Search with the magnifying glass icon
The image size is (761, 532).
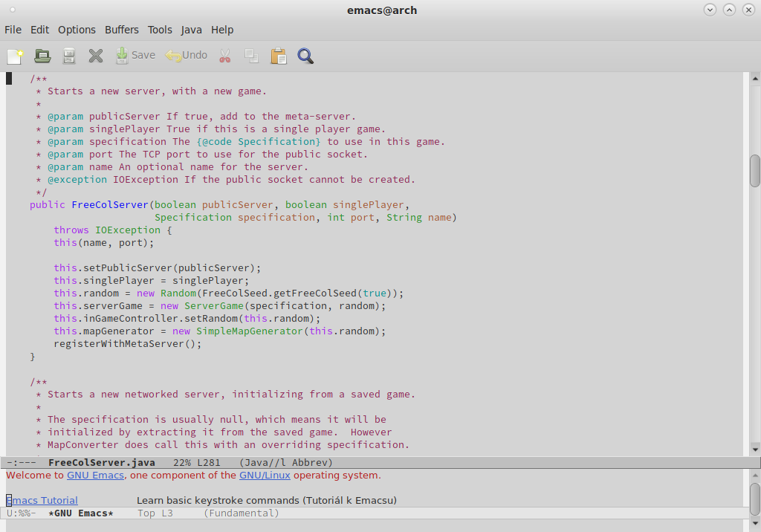[x=305, y=56]
